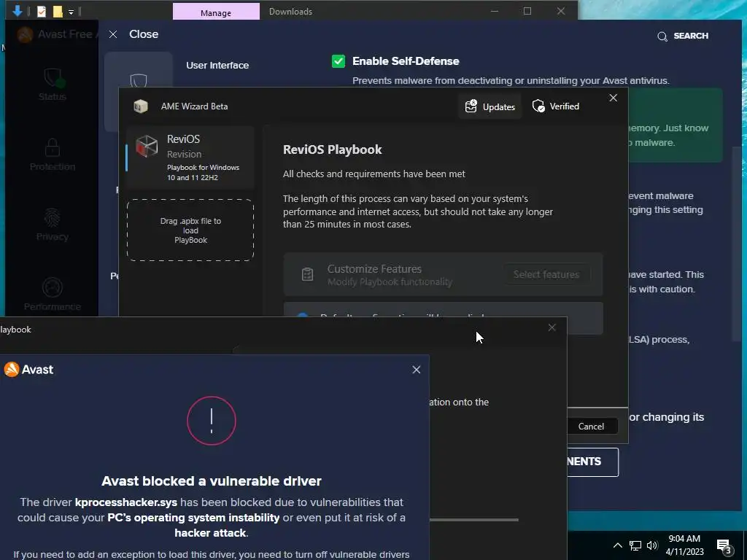The height and width of the screenshot is (560, 747).
Task: Open the Performance section in Avast sidebar
Action: tap(53, 295)
